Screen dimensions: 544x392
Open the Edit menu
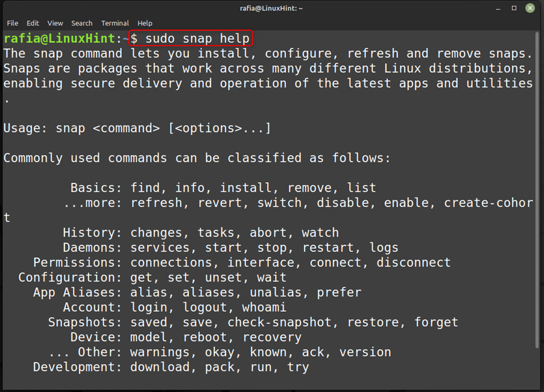(x=33, y=24)
